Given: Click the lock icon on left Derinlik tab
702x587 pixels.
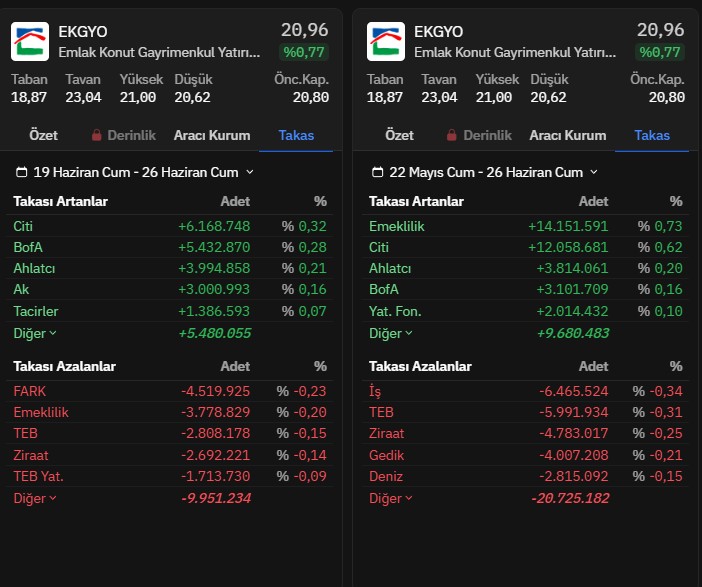Looking at the screenshot, I should (x=96, y=135).
